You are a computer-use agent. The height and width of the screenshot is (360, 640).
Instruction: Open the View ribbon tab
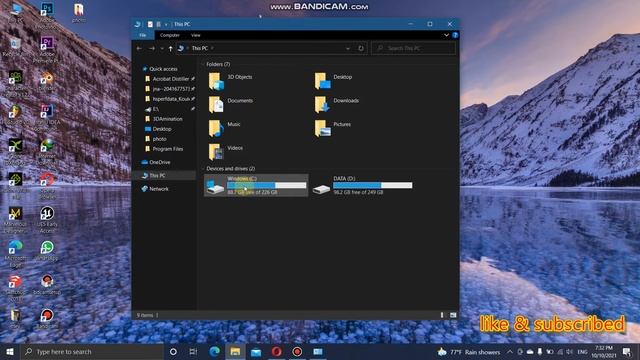pos(196,35)
